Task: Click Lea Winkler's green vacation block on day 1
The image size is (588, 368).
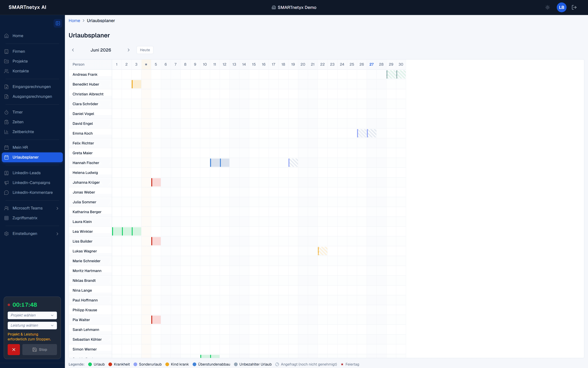Action: click(x=117, y=232)
